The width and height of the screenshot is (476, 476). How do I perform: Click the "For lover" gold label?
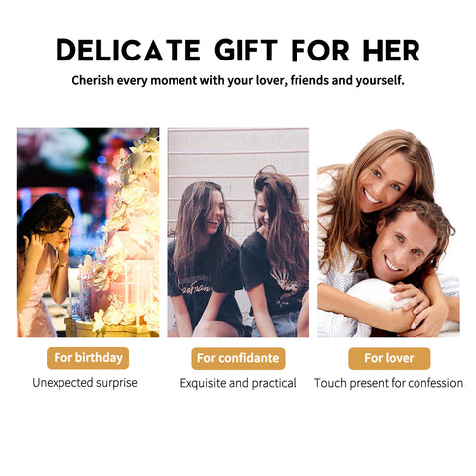pyautogui.click(x=390, y=358)
